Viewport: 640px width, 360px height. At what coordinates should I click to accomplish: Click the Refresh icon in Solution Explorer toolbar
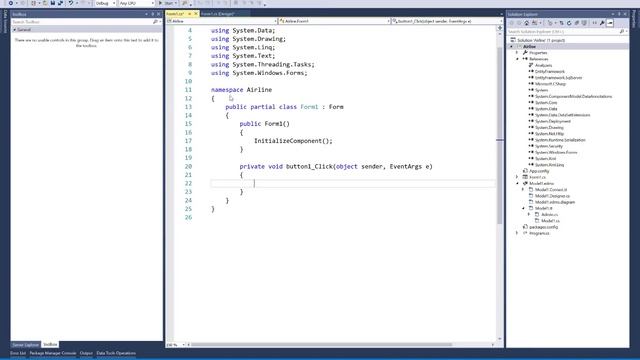(569, 23)
